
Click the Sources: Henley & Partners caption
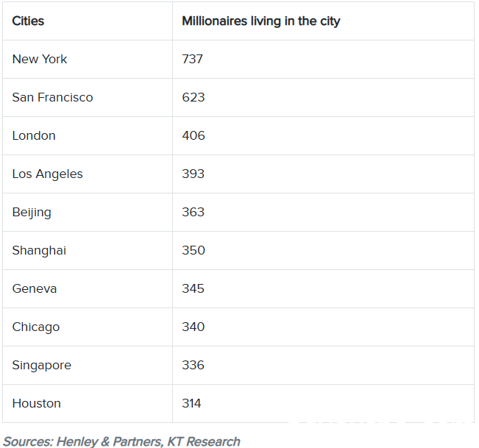tap(121, 441)
